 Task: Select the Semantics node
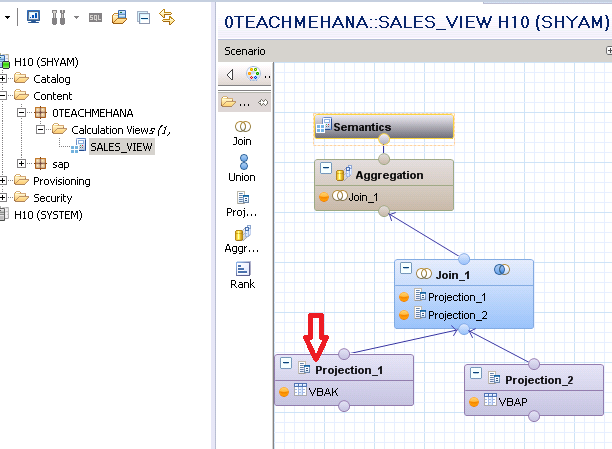384,127
